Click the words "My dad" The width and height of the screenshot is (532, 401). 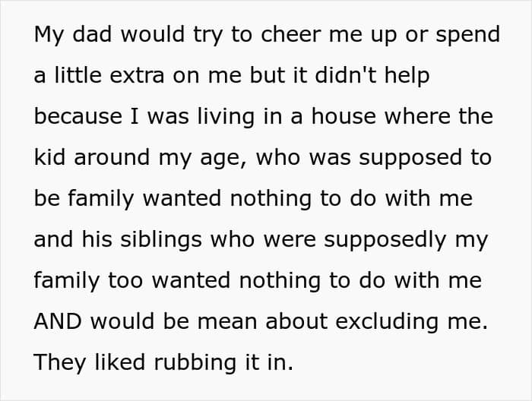73,35
